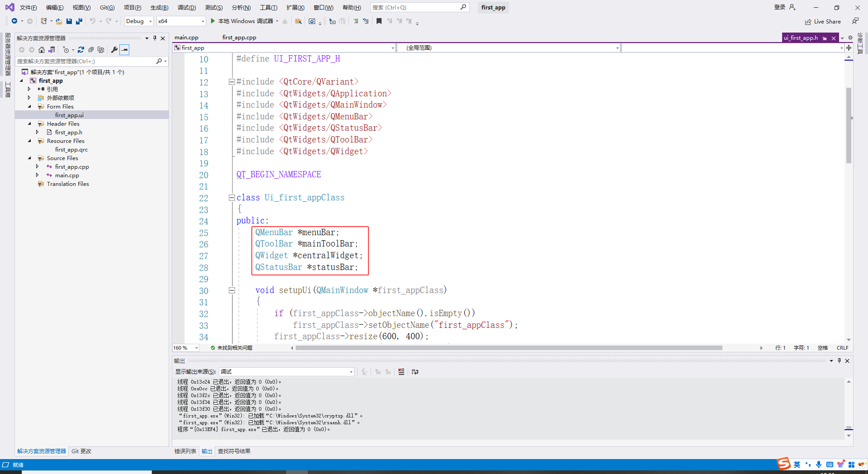Collapse all icon in Solution Explorer toolbar
868x474 pixels.
click(91, 50)
